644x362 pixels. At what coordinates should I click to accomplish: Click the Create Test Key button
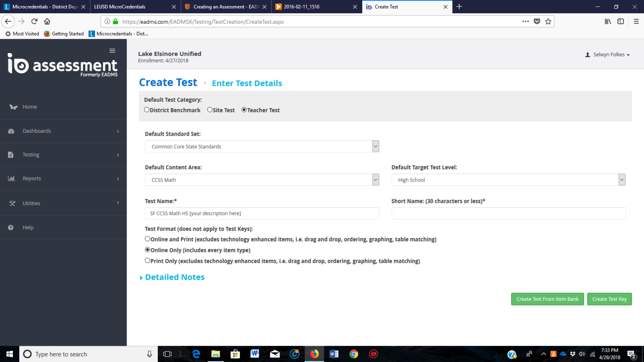(x=609, y=299)
